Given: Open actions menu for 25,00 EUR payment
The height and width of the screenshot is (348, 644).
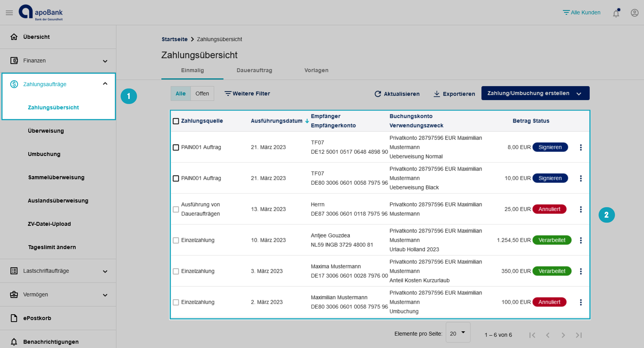Looking at the screenshot, I should pyautogui.click(x=581, y=209).
